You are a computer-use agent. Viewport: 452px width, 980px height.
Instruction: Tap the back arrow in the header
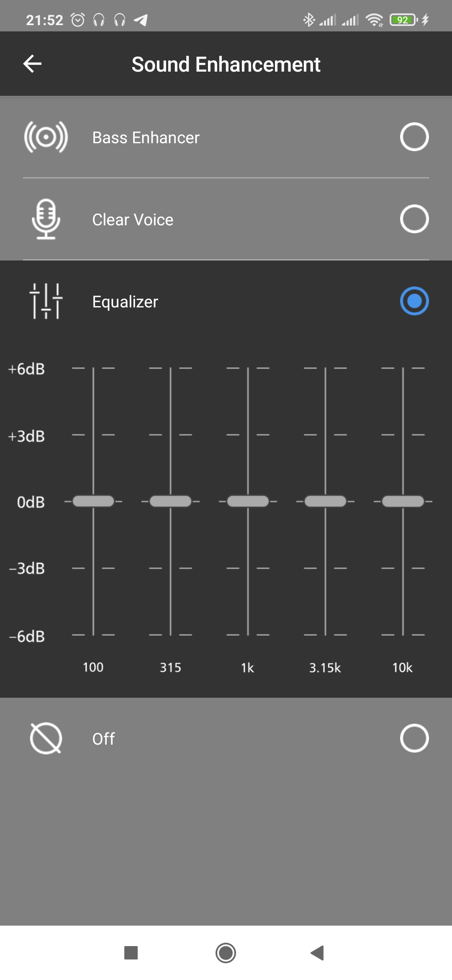pyautogui.click(x=32, y=64)
